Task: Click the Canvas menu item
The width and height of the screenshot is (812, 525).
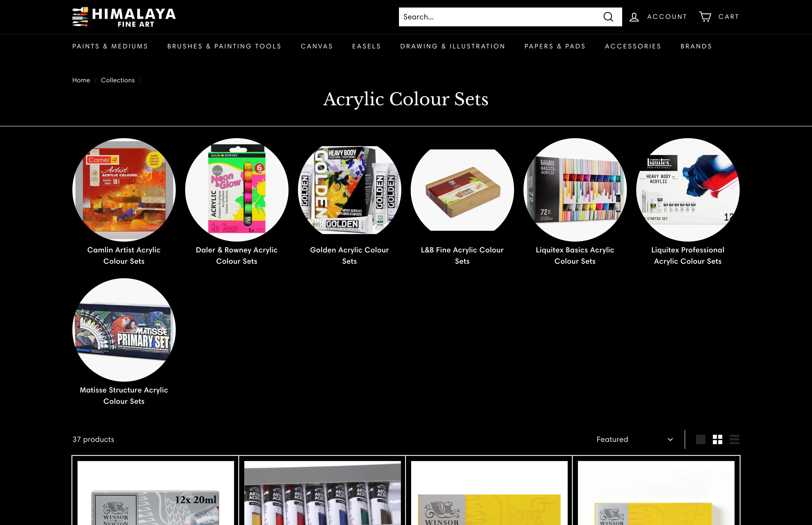Action: [317, 46]
